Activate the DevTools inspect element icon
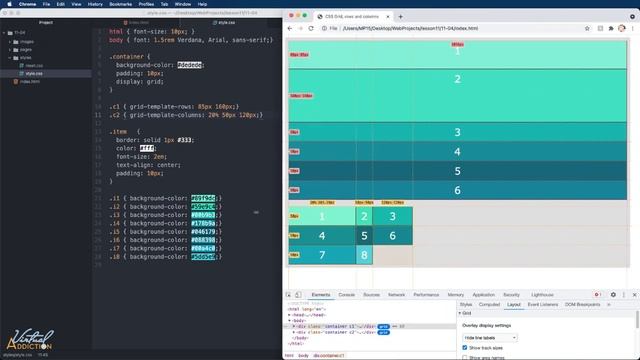 (288, 295)
